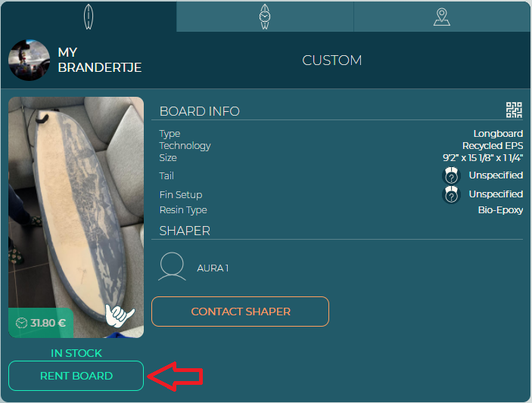Click the My Brandertje profile picture

(30, 60)
